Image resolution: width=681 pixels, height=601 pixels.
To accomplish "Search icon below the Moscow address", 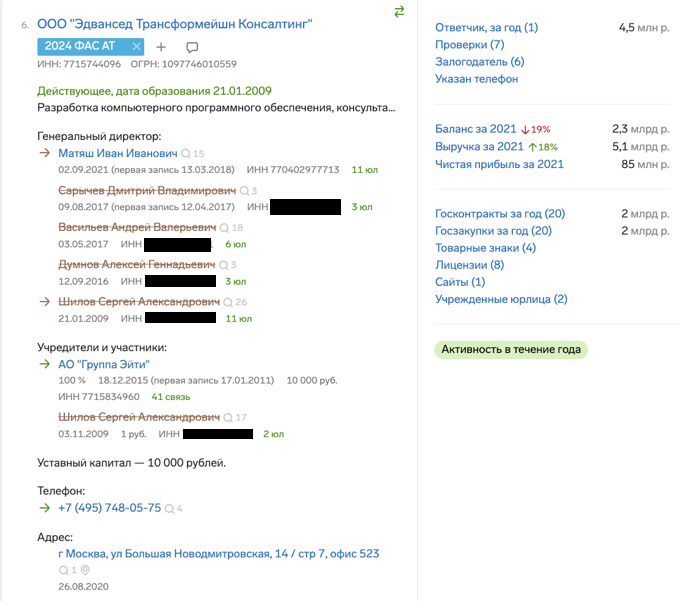I will click(x=63, y=570).
